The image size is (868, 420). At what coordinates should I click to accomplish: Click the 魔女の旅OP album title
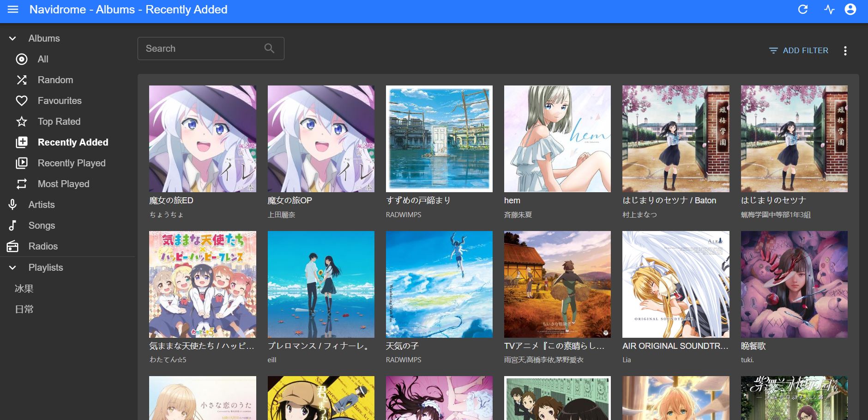[x=290, y=201]
